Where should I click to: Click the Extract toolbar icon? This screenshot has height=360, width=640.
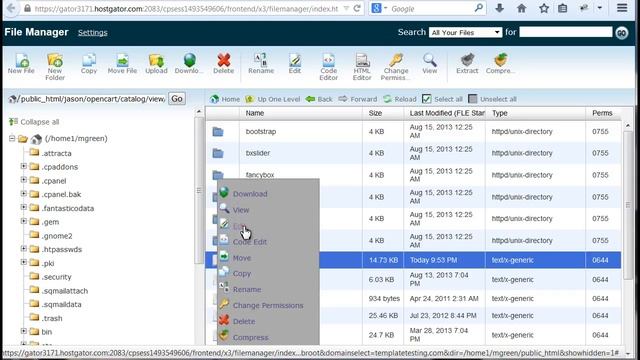[467, 64]
